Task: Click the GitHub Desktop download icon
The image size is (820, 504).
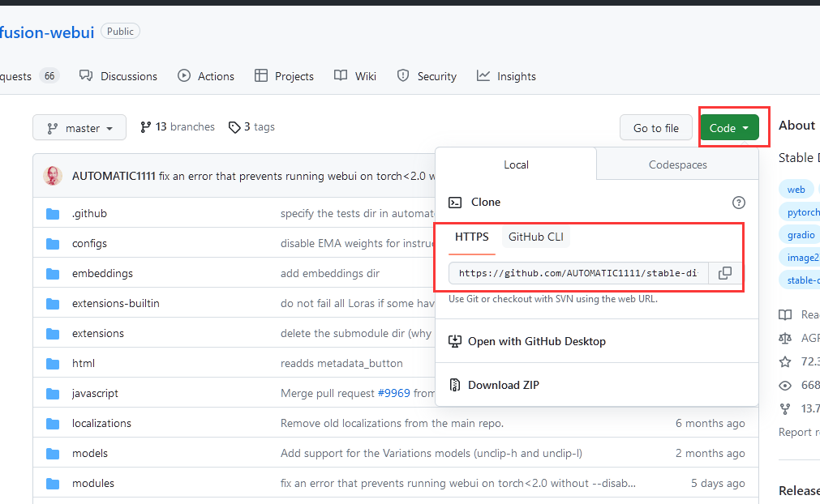Action: tap(455, 342)
